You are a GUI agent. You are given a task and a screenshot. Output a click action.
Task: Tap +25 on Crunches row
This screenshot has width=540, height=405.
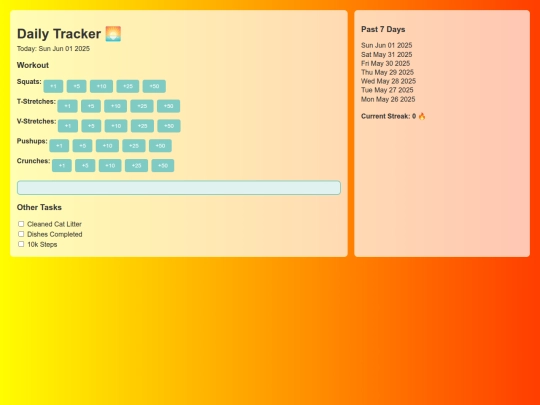[x=136, y=166]
